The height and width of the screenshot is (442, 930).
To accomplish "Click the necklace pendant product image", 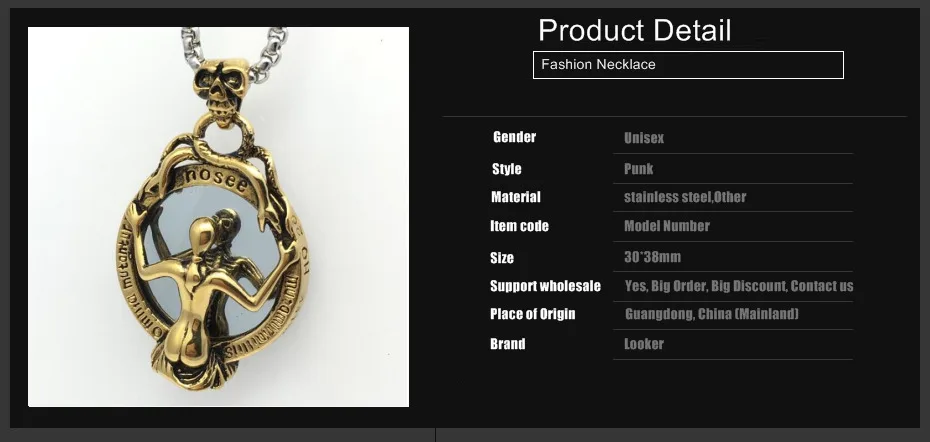I will pyautogui.click(x=218, y=217).
